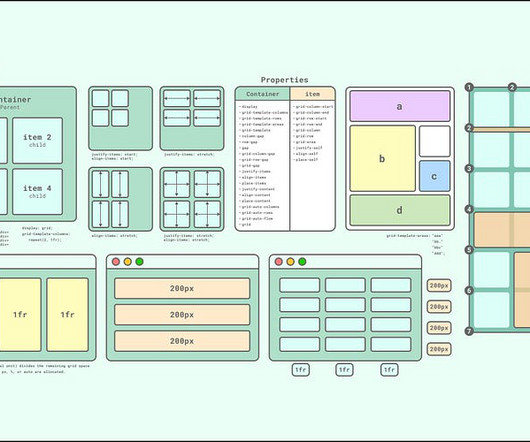
Task: Click the item 2 child box
Action: tap(38, 141)
